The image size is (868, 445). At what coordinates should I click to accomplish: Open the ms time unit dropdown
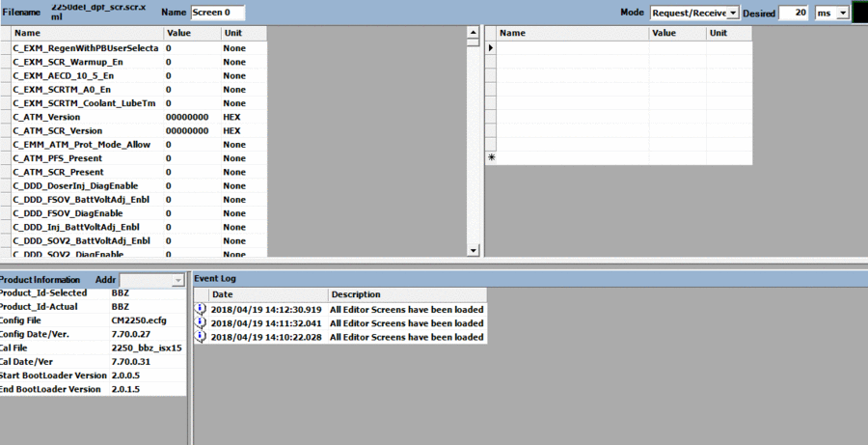[843, 13]
